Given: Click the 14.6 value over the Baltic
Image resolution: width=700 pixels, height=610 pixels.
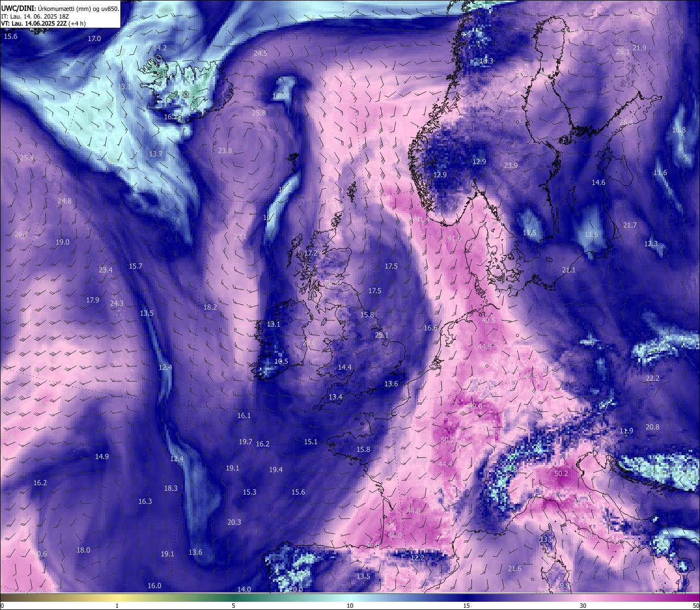Looking at the screenshot, I should 598,183.
